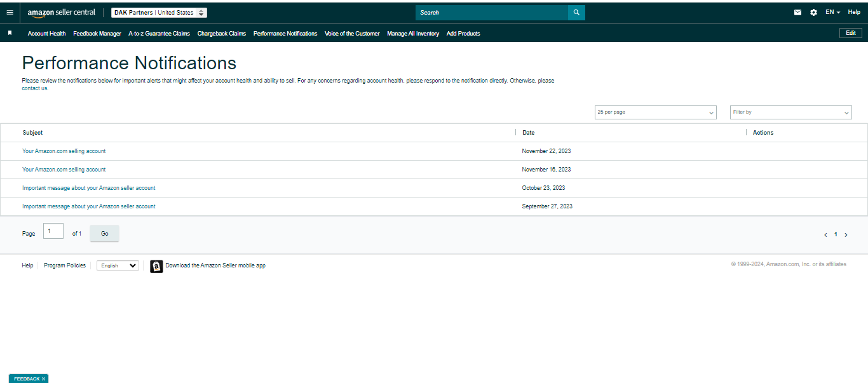Click page number 1 in pagination
Viewport: 868px width, 383px height.
836,234
